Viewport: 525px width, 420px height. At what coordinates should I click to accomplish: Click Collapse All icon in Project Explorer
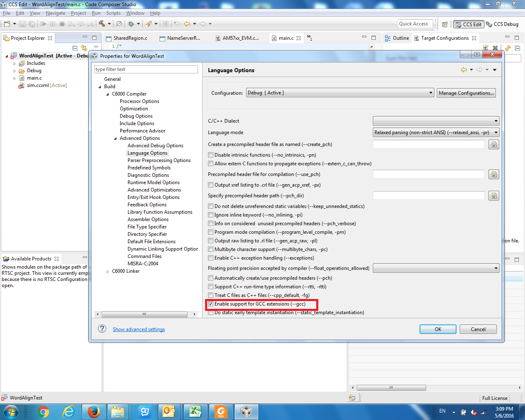tap(75, 48)
